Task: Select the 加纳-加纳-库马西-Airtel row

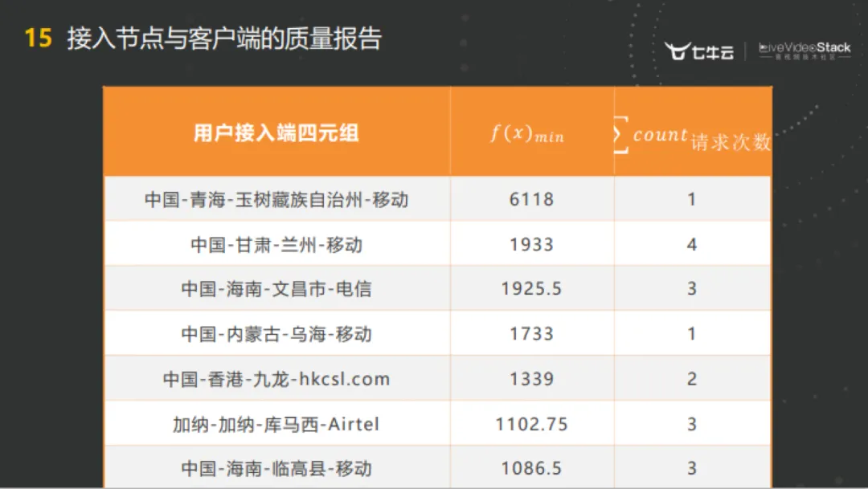Action: coord(276,424)
